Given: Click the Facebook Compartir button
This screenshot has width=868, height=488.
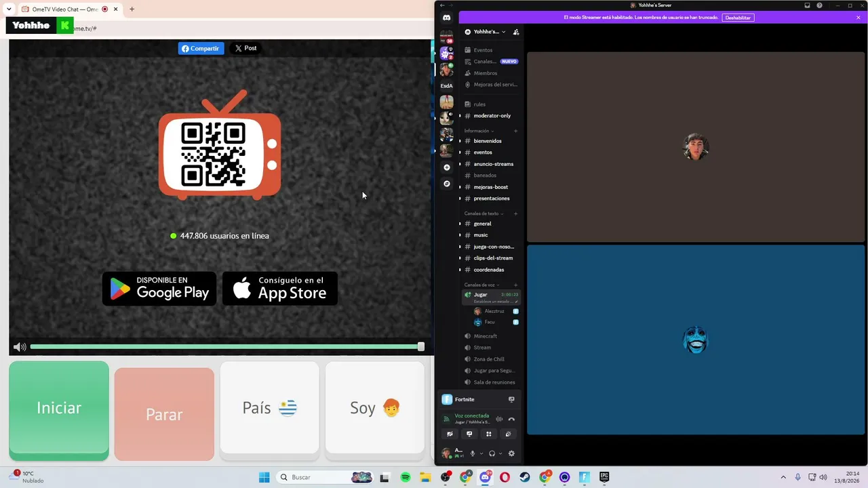Looking at the screenshot, I should pyautogui.click(x=201, y=48).
